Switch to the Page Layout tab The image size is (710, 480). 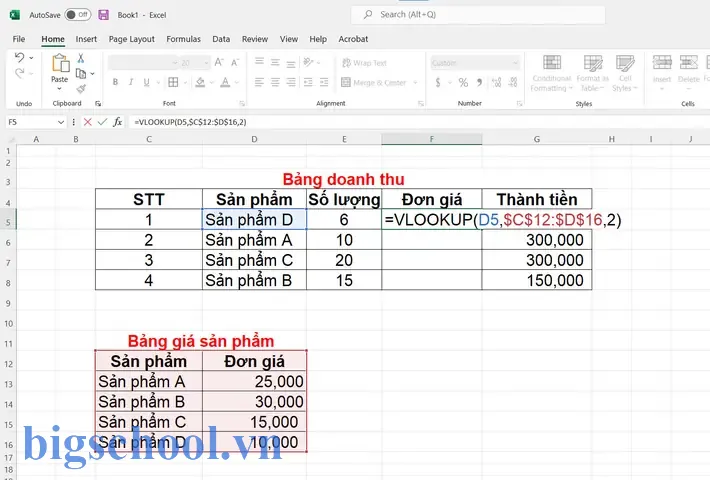coord(132,39)
